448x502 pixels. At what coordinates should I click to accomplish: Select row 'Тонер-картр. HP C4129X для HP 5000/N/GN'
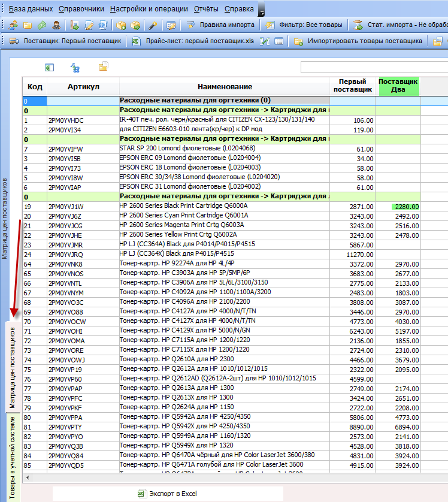pos(224,331)
